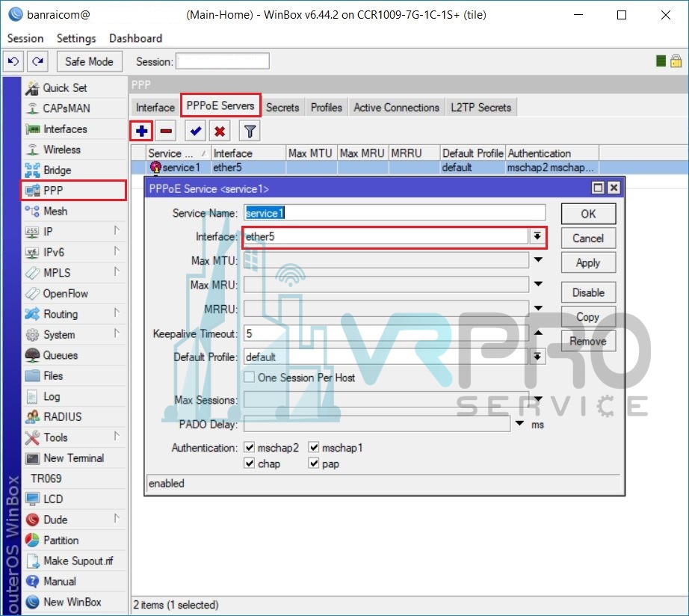The height and width of the screenshot is (616, 689).
Task: Click the Copy button in dialog
Action: tap(588, 316)
